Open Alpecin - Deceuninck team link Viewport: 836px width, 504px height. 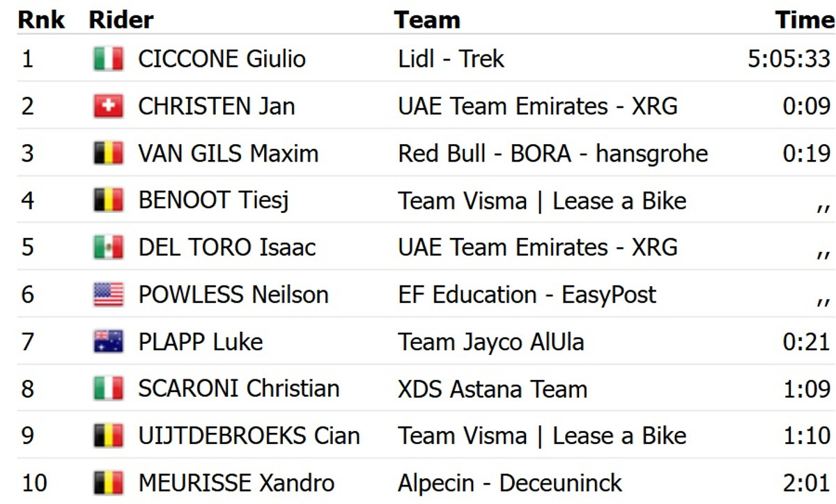click(x=509, y=482)
